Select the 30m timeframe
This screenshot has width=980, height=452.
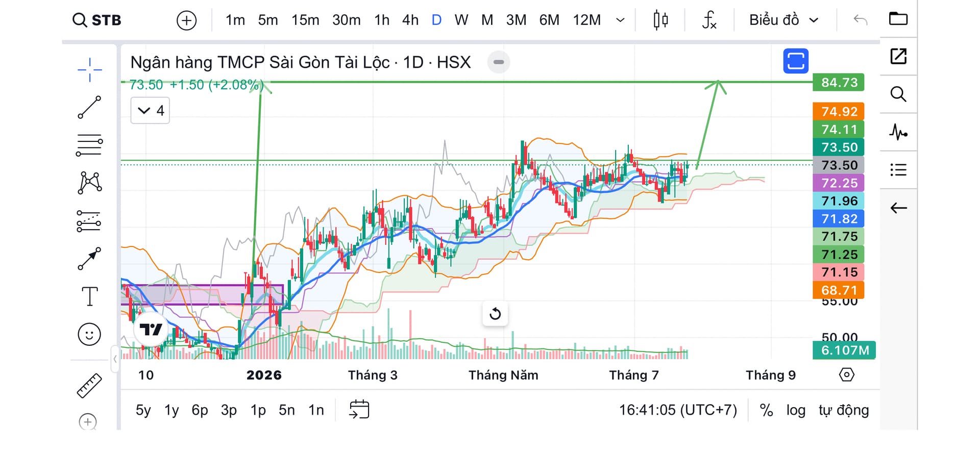tap(346, 20)
